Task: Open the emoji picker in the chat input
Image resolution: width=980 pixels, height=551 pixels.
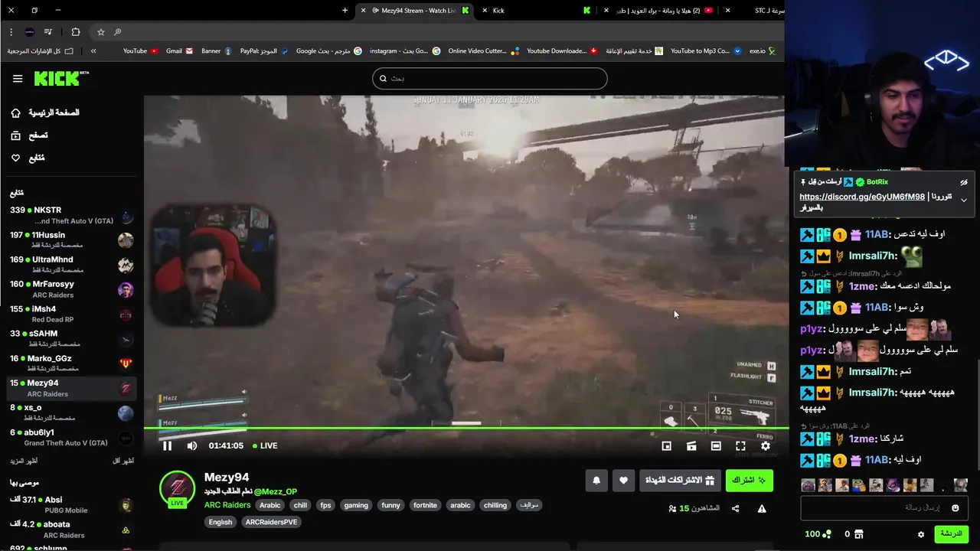Action: click(955, 507)
